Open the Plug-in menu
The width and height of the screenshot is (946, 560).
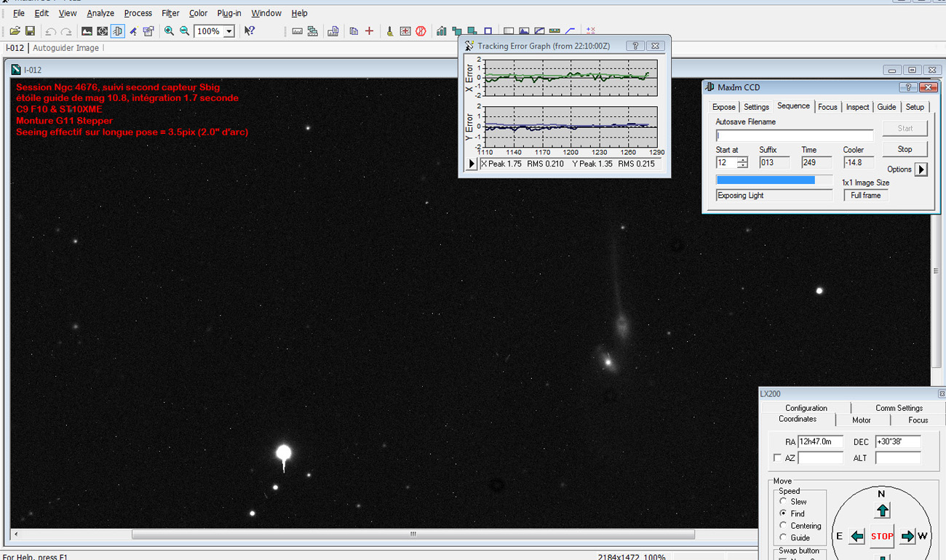point(229,13)
